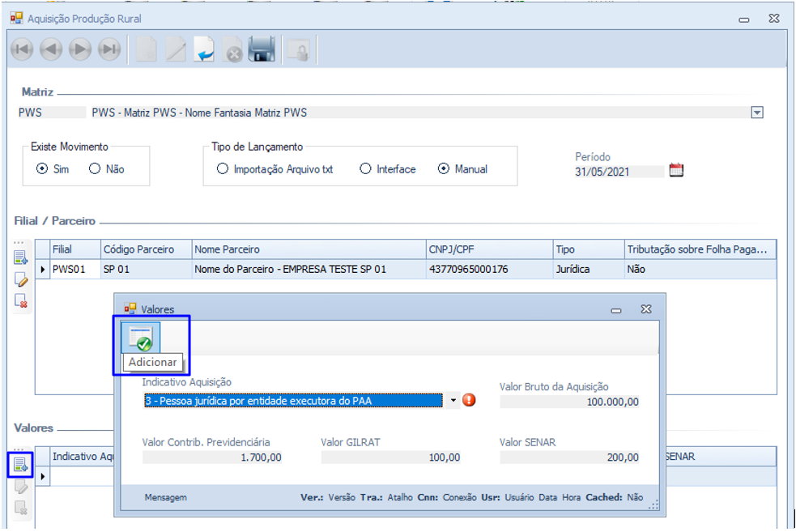Screen dimensions: 796x532
Task: Minimize the Valores dialog
Action: (x=615, y=309)
